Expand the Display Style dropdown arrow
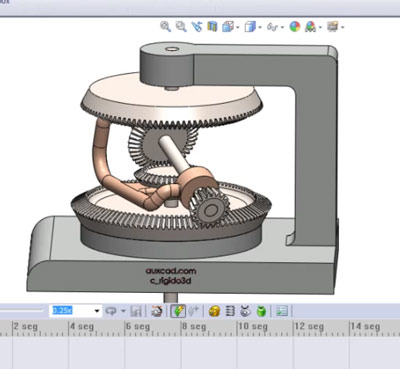Image resolution: width=400 pixels, height=369 pixels. pos(260,27)
